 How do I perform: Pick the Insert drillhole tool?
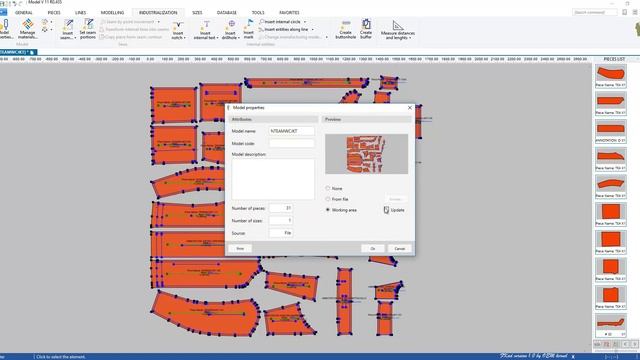pyautogui.click(x=231, y=29)
